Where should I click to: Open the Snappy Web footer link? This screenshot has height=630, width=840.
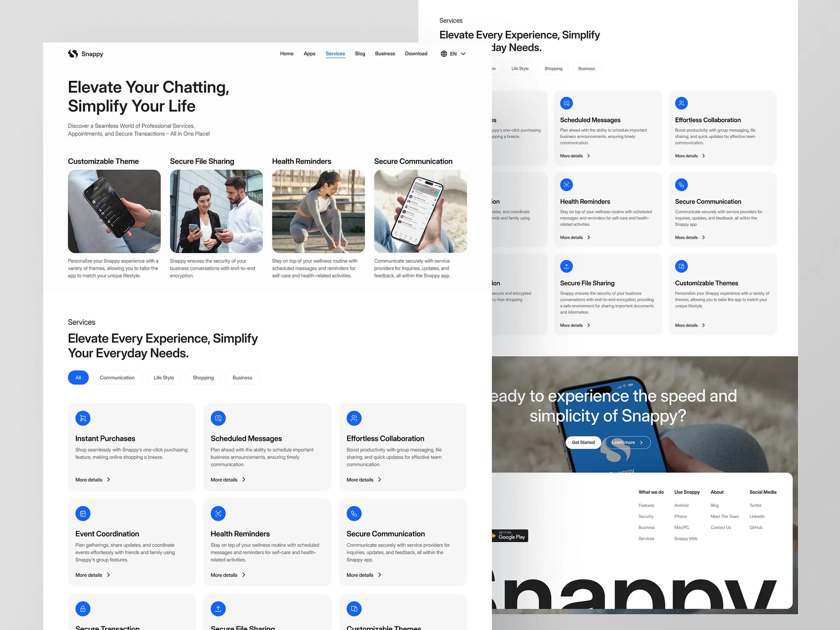pos(686,539)
